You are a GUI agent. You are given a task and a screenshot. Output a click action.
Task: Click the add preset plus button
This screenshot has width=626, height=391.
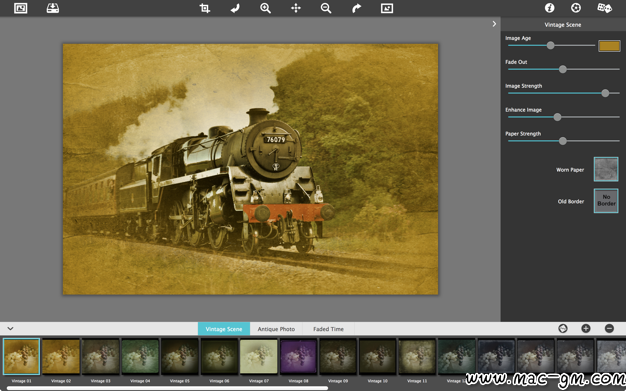586,329
